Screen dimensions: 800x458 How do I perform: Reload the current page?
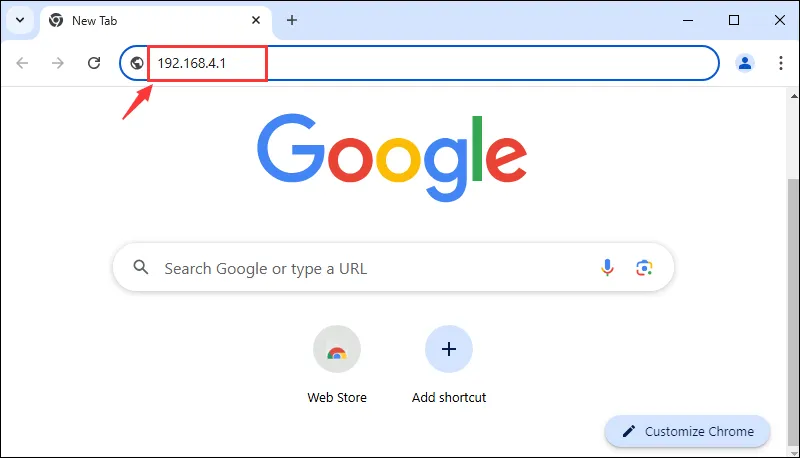(x=94, y=63)
